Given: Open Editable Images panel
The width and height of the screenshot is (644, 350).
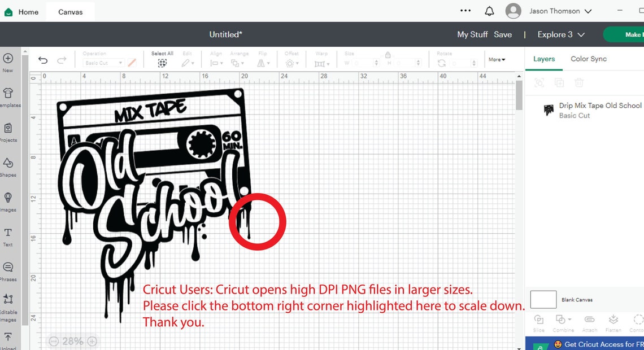Looking at the screenshot, I should (8, 308).
